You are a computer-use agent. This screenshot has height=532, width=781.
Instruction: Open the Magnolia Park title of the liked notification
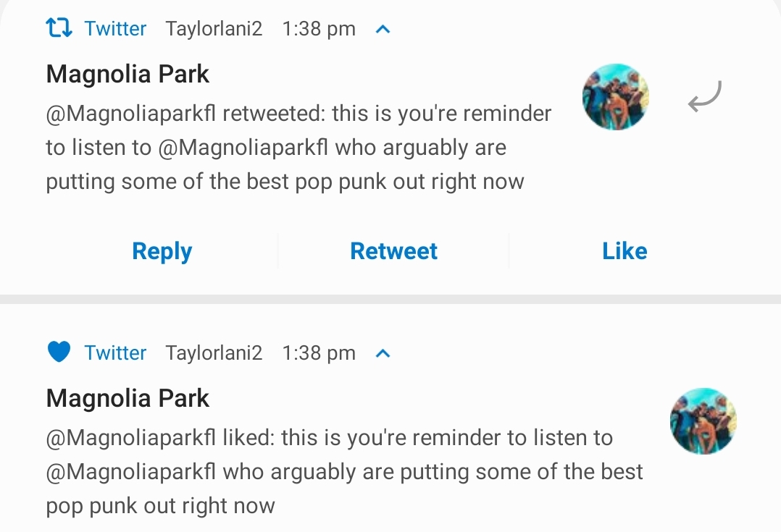128,398
